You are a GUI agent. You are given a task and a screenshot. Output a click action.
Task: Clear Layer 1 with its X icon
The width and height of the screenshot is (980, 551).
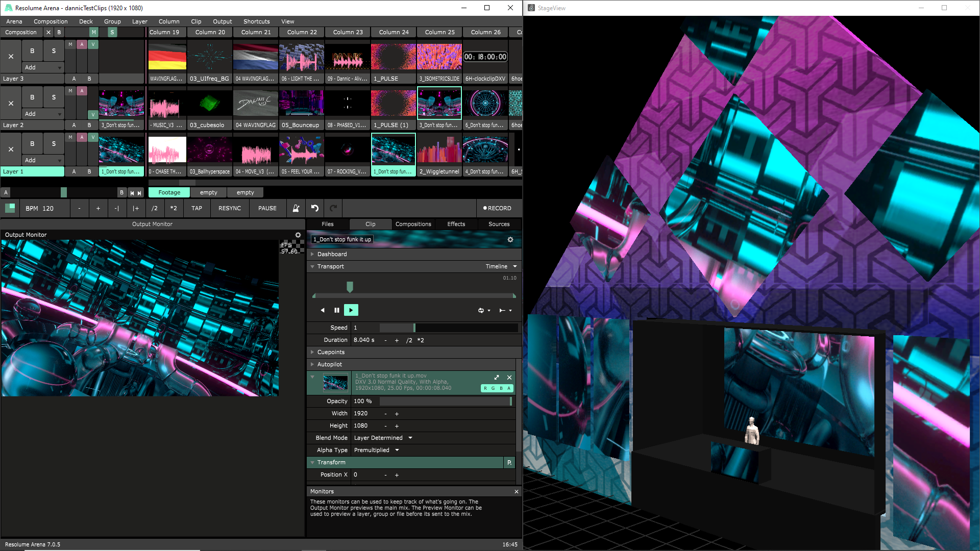(x=11, y=149)
